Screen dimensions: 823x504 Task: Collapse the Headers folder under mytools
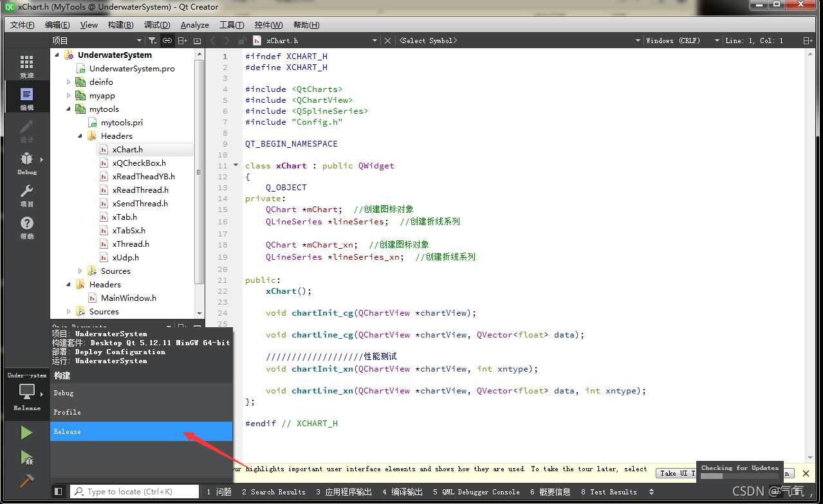pyautogui.click(x=80, y=136)
